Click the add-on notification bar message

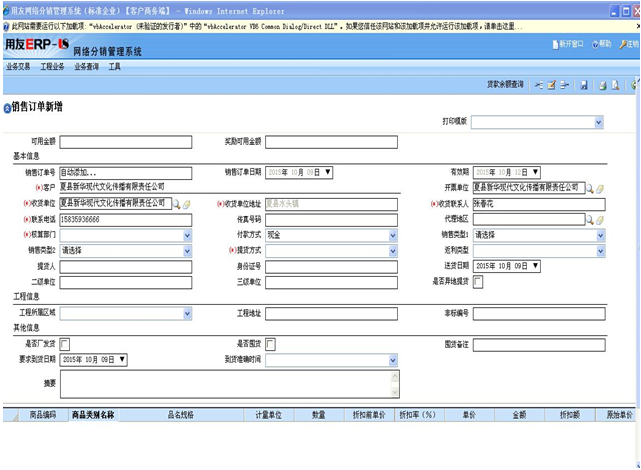(x=266, y=27)
